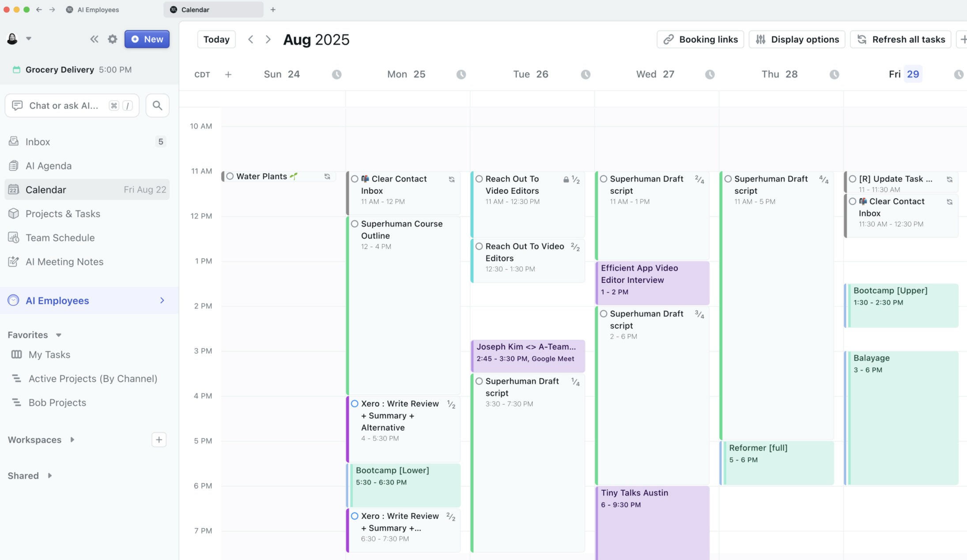Click the New button

147,39
